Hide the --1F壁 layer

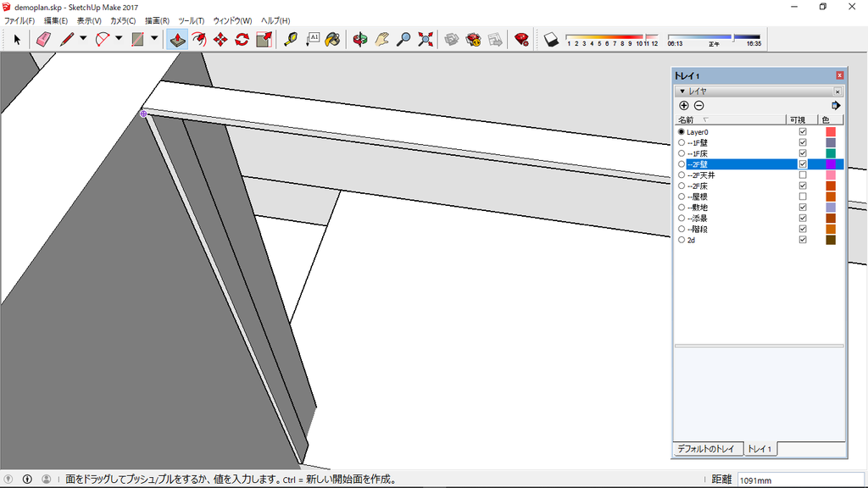[x=803, y=142]
